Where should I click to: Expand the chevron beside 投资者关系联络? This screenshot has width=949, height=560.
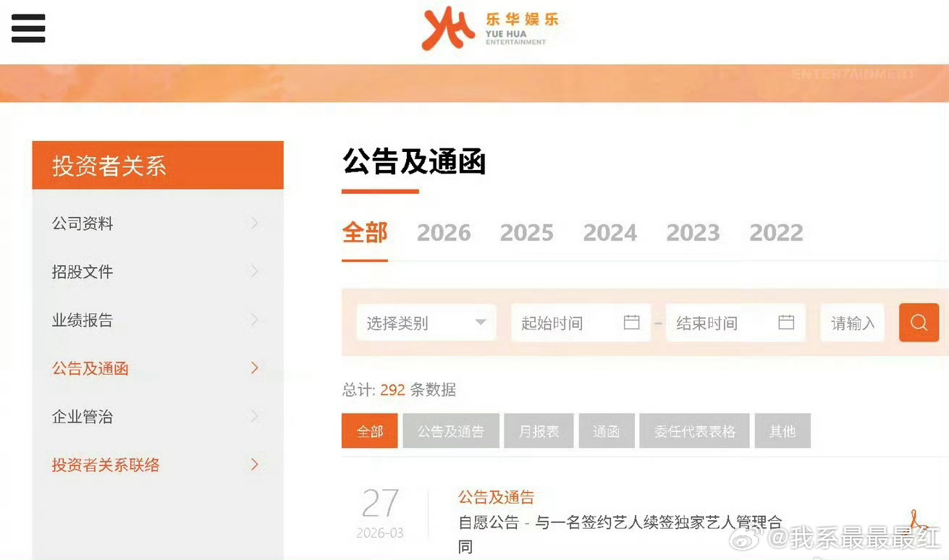click(254, 464)
